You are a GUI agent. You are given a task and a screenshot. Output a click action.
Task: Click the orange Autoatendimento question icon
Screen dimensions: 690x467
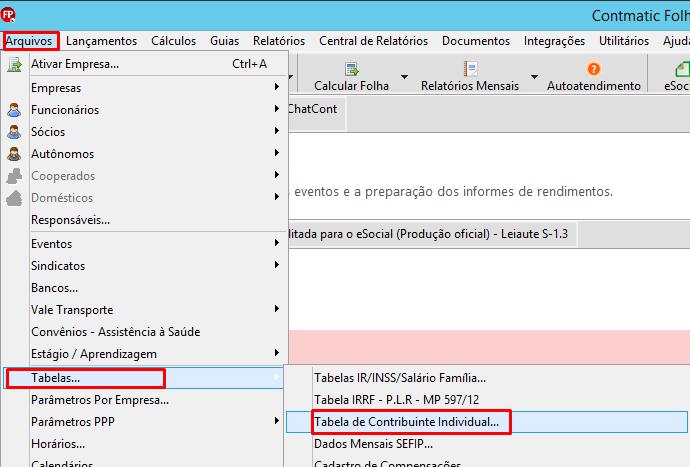click(594, 69)
